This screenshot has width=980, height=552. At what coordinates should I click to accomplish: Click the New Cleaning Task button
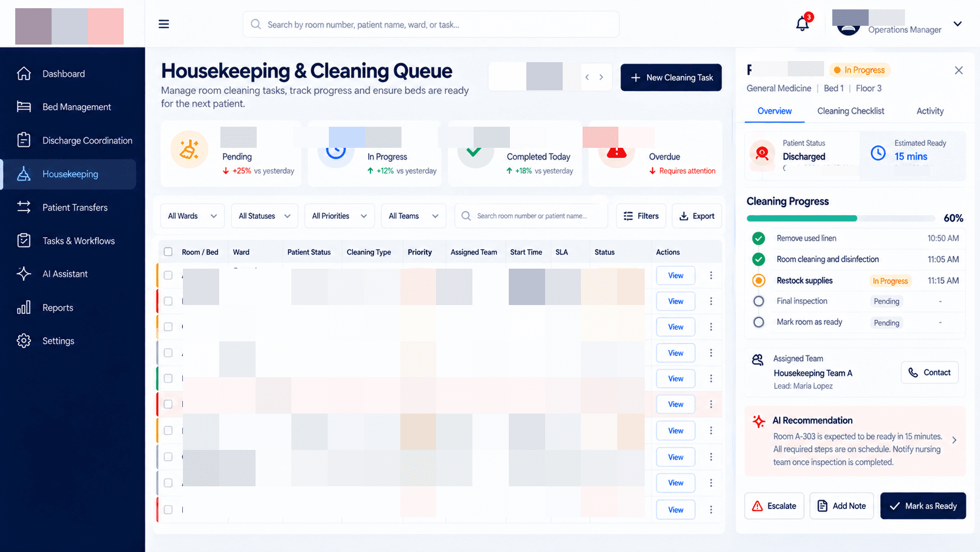(671, 77)
